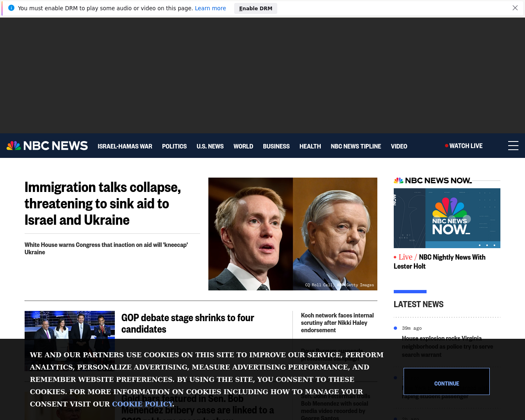This screenshot has width=525, height=420.
Task: Open NBC News Tipline page
Action: (356, 146)
